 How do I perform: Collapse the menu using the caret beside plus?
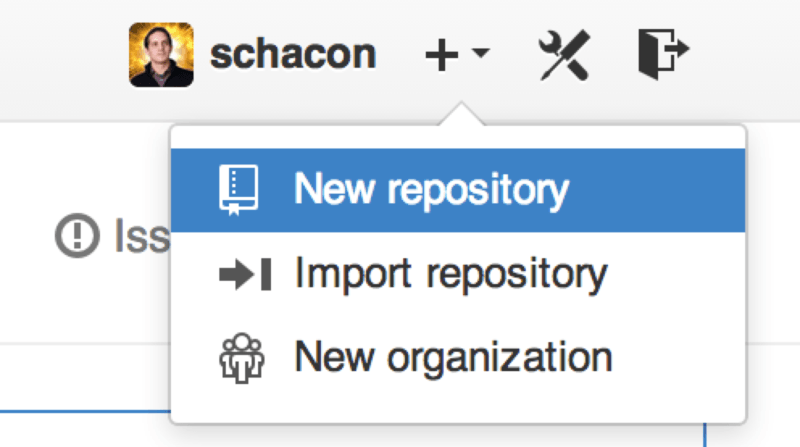coord(480,54)
